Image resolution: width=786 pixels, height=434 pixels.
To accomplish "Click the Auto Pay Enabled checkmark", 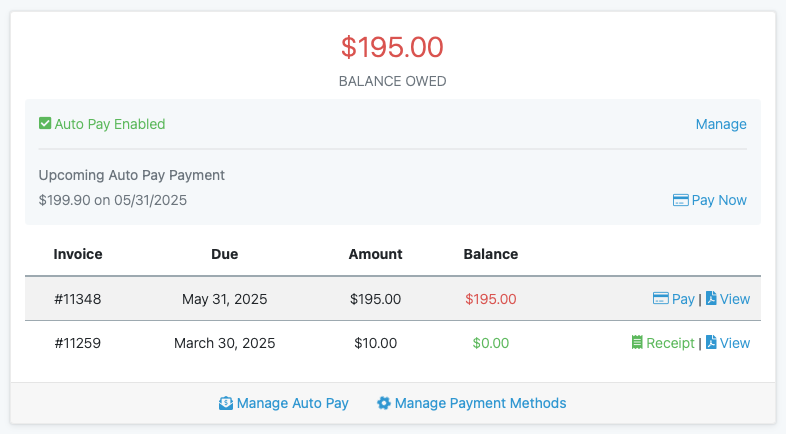I will point(44,124).
